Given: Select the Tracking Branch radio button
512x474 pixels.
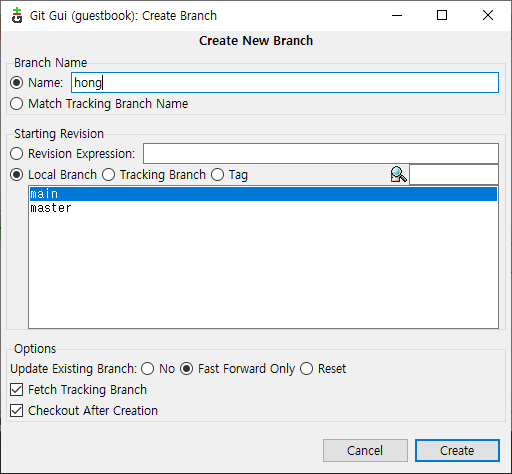Looking at the screenshot, I should click(108, 175).
